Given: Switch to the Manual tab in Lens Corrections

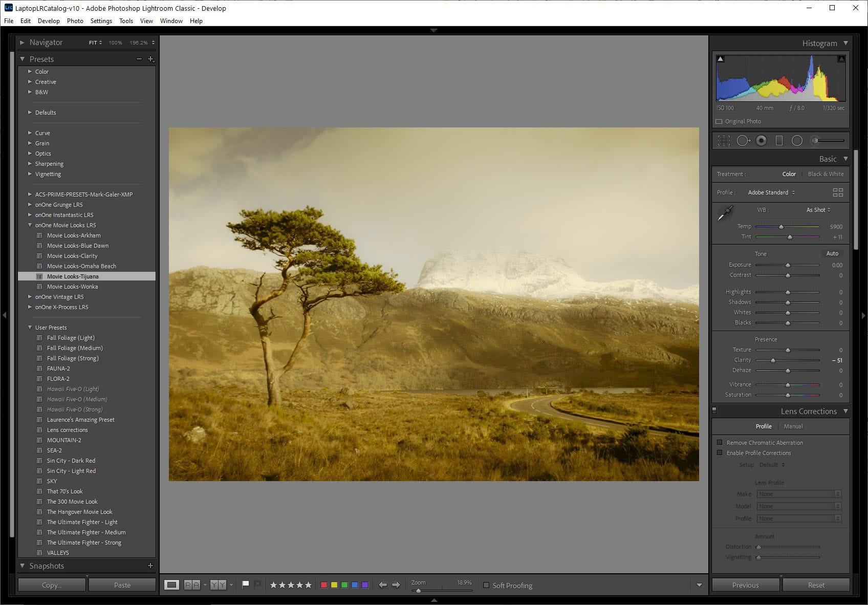Looking at the screenshot, I should [793, 426].
